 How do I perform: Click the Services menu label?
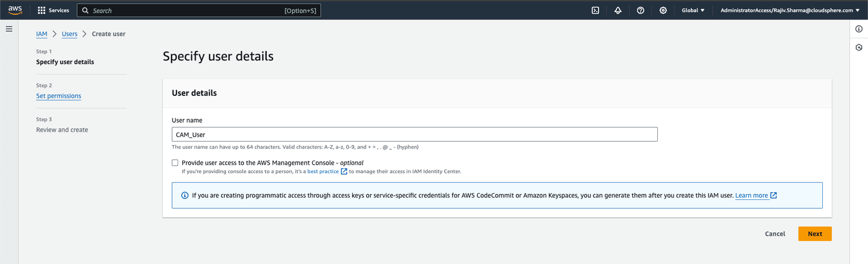point(59,10)
